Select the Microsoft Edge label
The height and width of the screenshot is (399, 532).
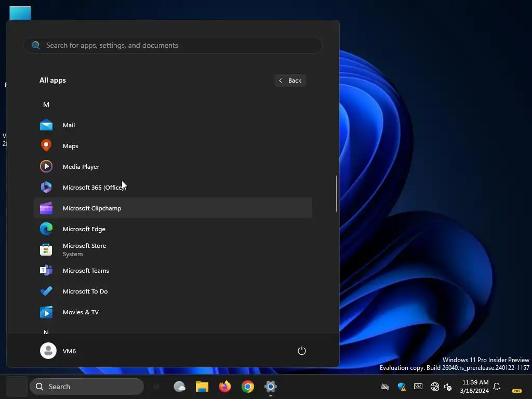(x=84, y=229)
